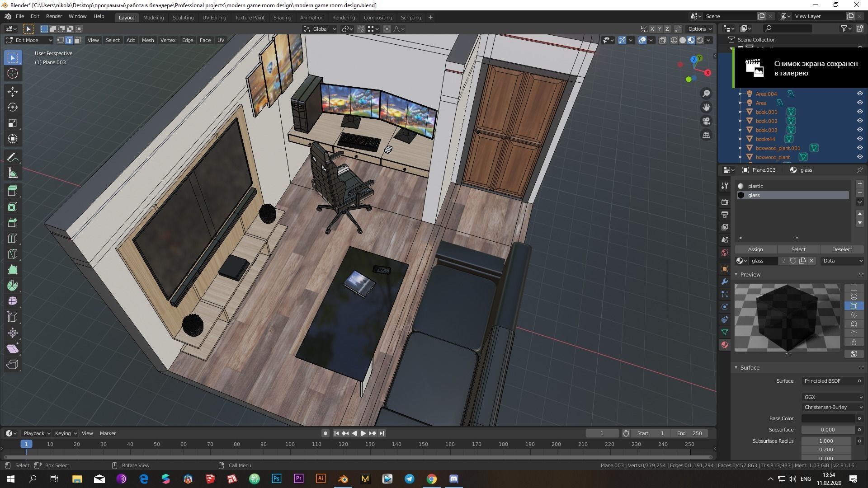
Task: Hide books44 in the outliner
Action: [x=859, y=139]
